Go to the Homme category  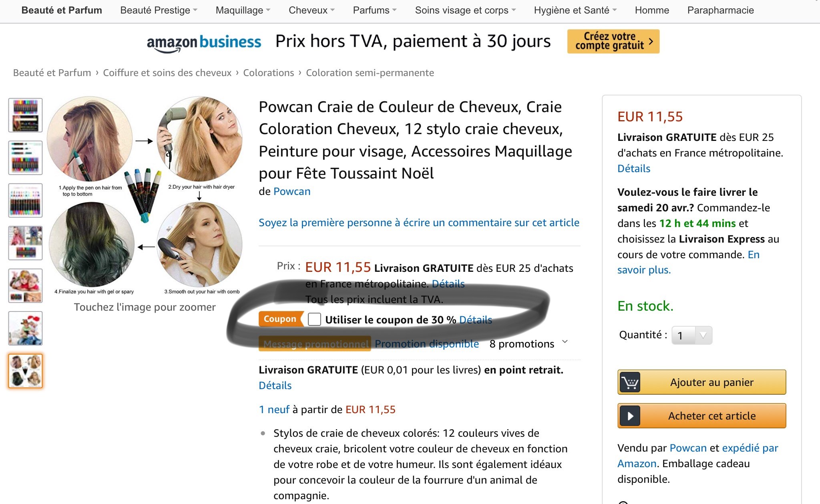coord(652,10)
